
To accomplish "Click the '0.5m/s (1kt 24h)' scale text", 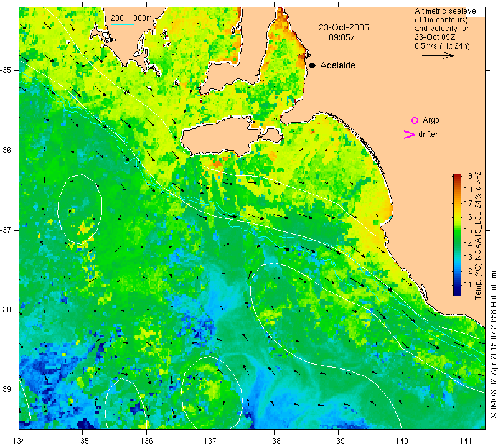I will pos(442,46).
